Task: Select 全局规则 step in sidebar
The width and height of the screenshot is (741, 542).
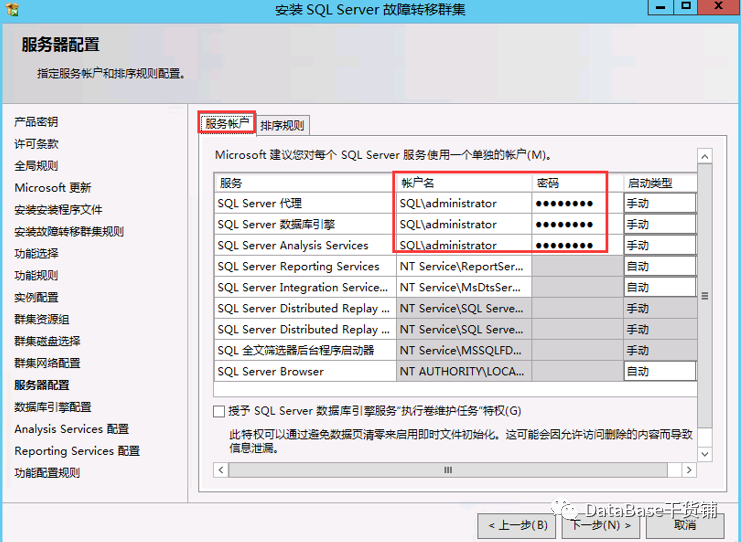Action: tap(36, 166)
